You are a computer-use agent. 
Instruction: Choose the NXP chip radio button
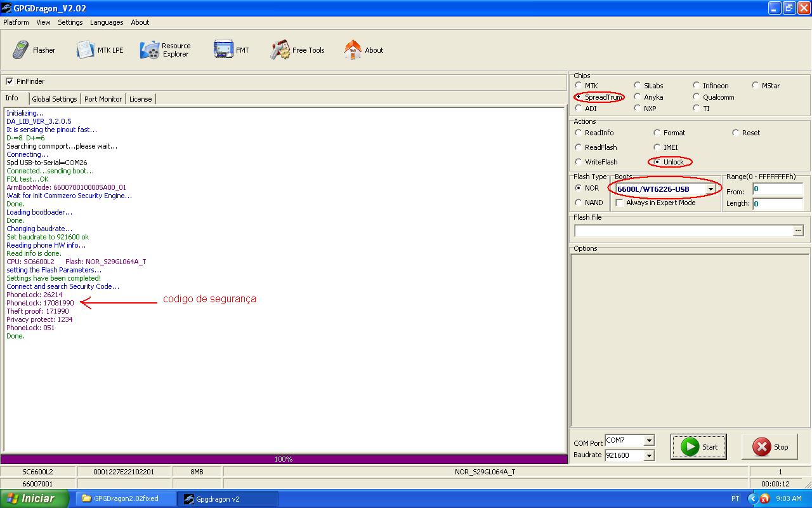[638, 109]
